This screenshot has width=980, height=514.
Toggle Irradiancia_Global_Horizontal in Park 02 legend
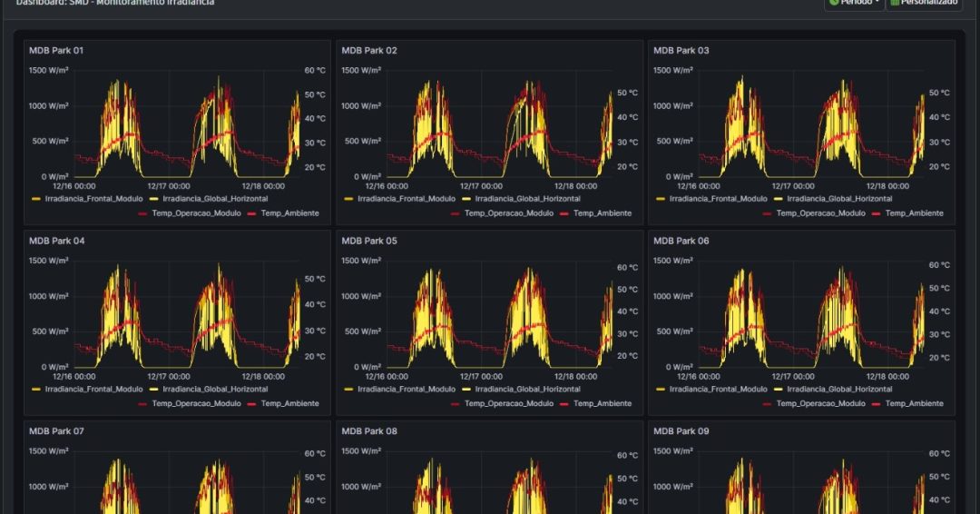tap(521, 199)
